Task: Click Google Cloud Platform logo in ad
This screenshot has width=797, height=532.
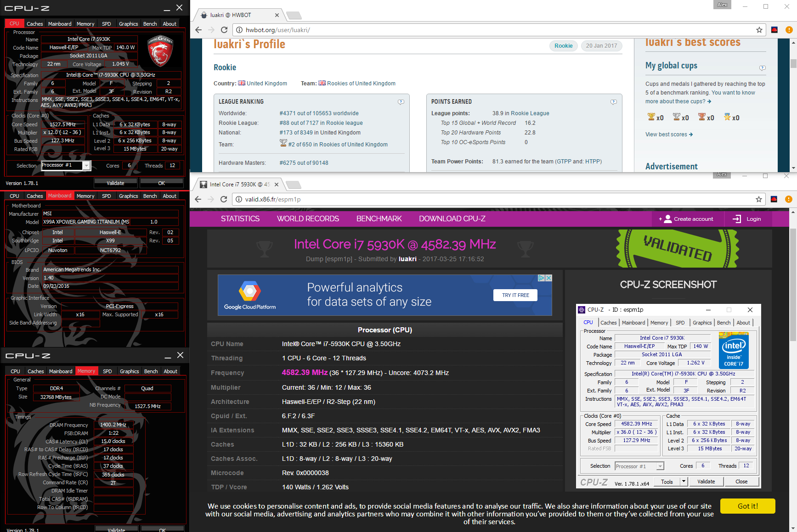Action: [250, 295]
